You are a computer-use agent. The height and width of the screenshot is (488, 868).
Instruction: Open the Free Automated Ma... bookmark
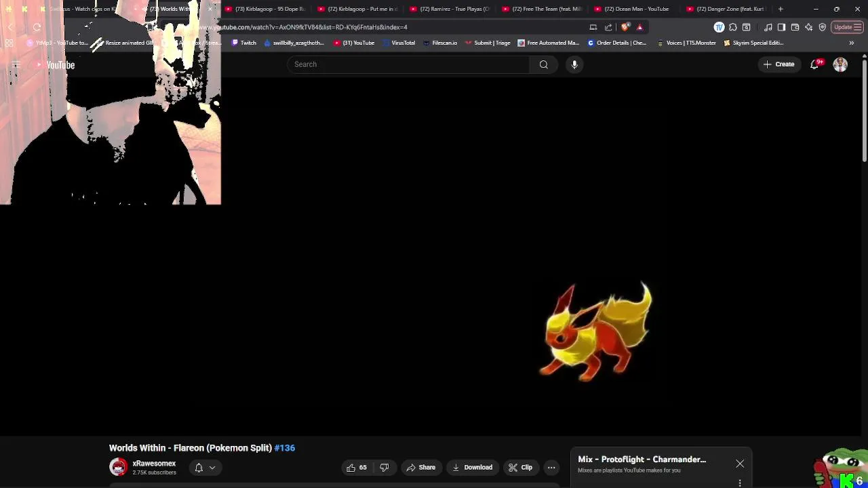[548, 43]
